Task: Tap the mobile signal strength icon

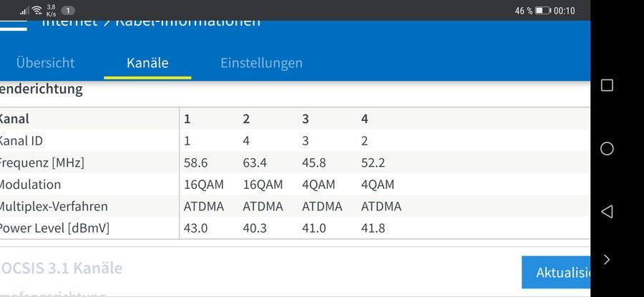Action: click(24, 11)
